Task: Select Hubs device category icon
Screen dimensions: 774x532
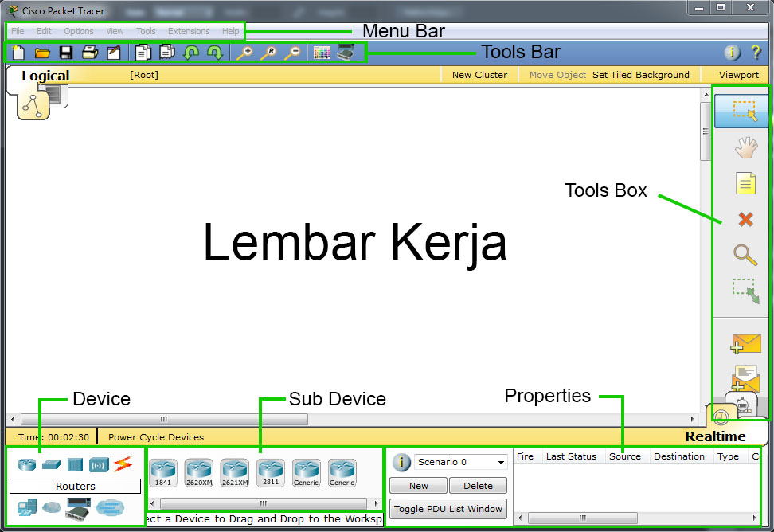Action: (x=75, y=464)
